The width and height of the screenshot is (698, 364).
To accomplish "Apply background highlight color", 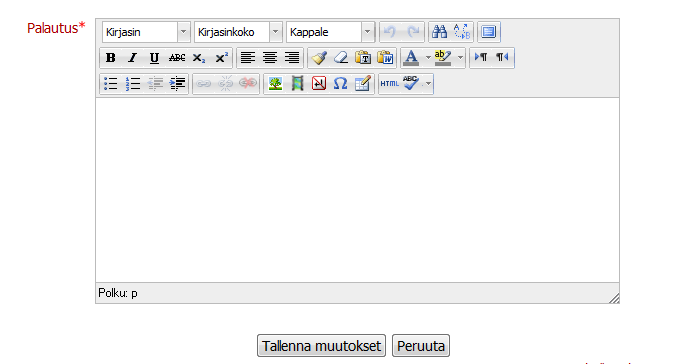I will [x=443, y=58].
